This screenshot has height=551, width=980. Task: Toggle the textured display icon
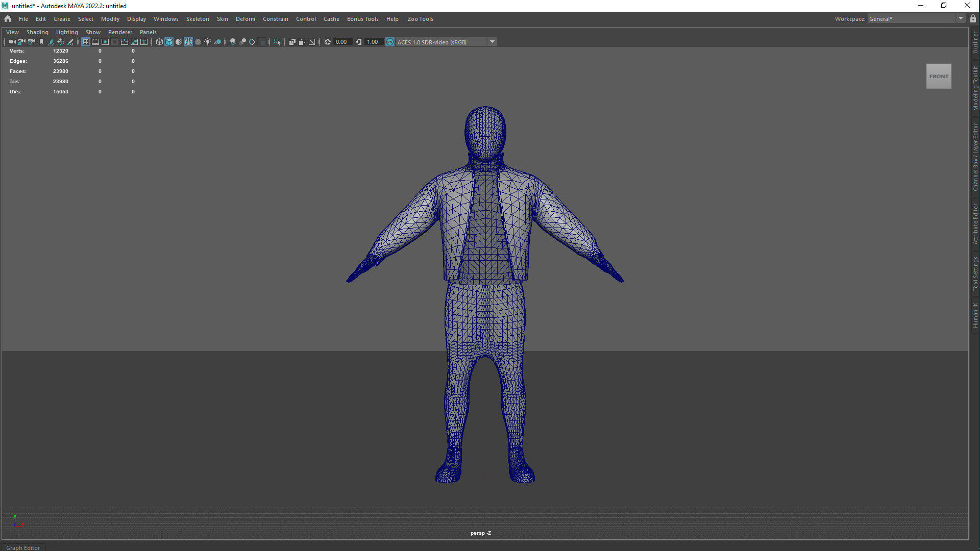click(x=198, y=42)
